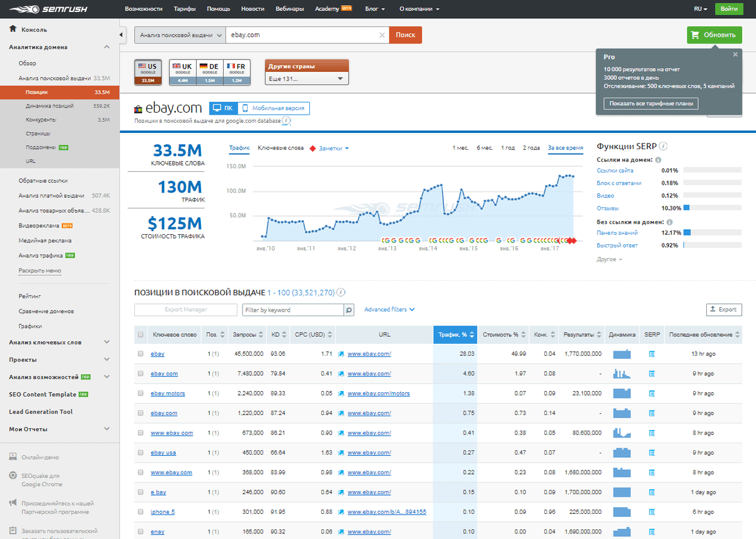Click info icon beside Функции SERP
The image size is (756, 539).
[x=663, y=146]
